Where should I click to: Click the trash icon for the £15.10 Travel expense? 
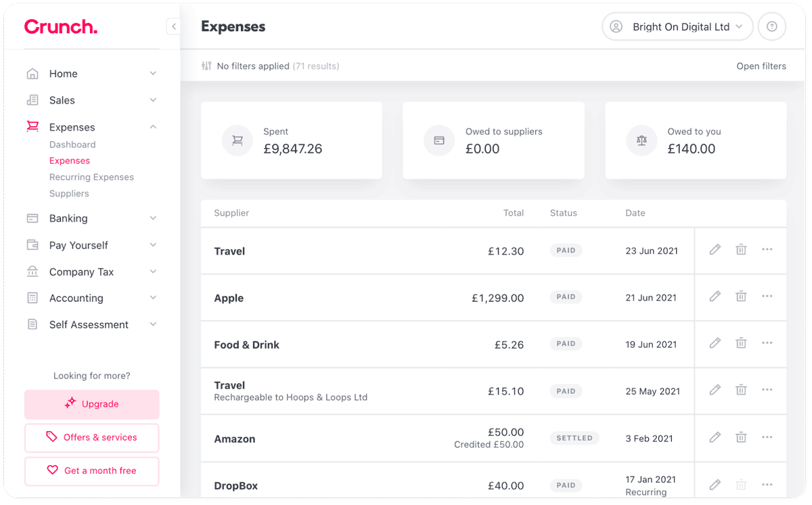point(741,390)
